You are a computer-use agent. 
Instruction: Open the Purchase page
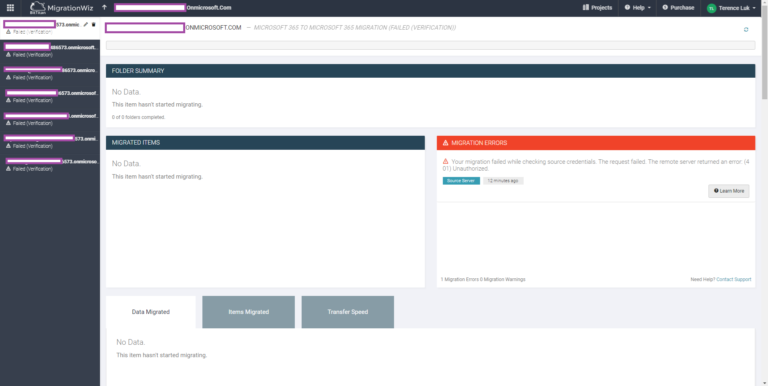(x=678, y=8)
